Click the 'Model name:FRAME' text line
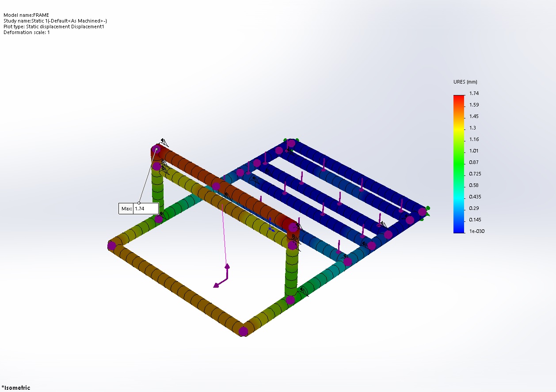The width and height of the screenshot is (556, 392). [26, 15]
